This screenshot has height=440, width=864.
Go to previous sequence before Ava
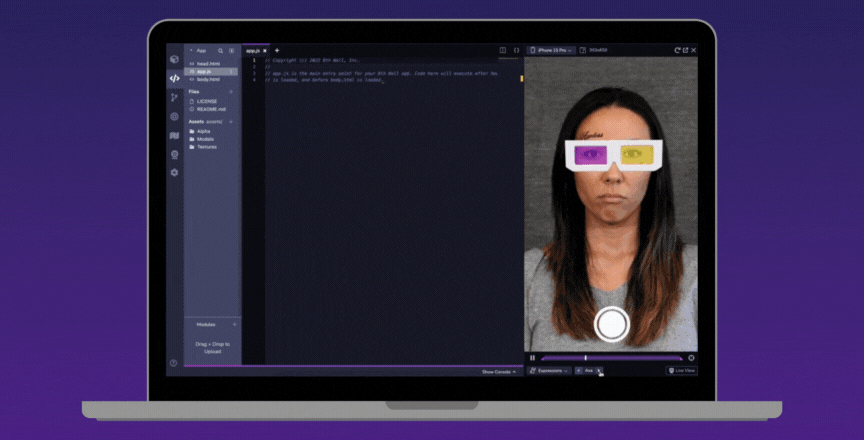(579, 371)
